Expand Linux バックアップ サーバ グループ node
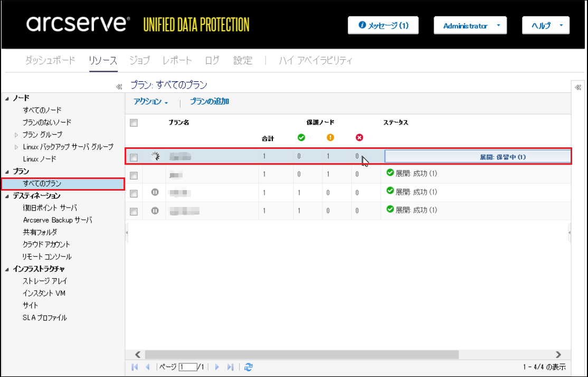The height and width of the screenshot is (377, 588). tap(16, 147)
